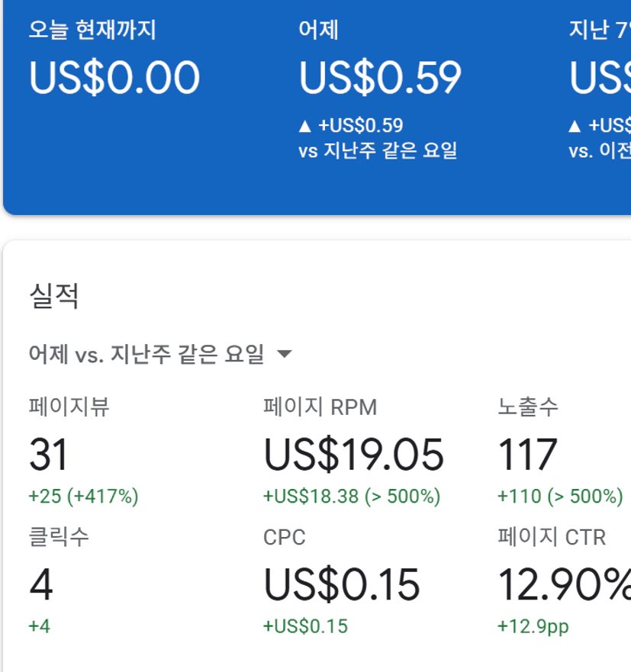Expand the dropdown arrow beside the 실적 period selector
This screenshot has height=672, width=631.
click(284, 354)
